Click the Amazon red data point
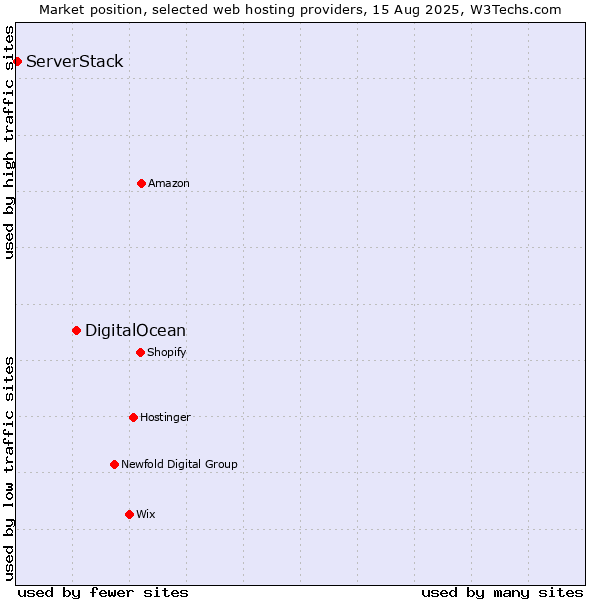This screenshot has height=600, width=600. (x=141, y=184)
